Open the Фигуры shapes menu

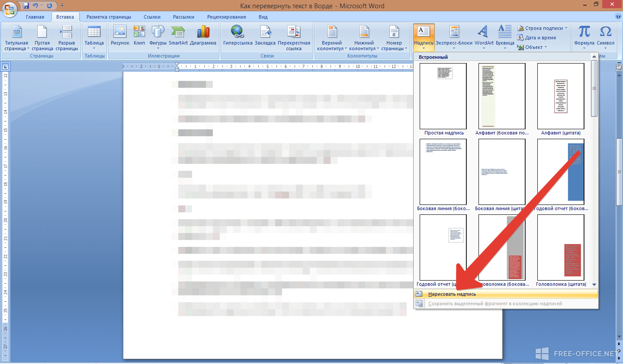[158, 37]
